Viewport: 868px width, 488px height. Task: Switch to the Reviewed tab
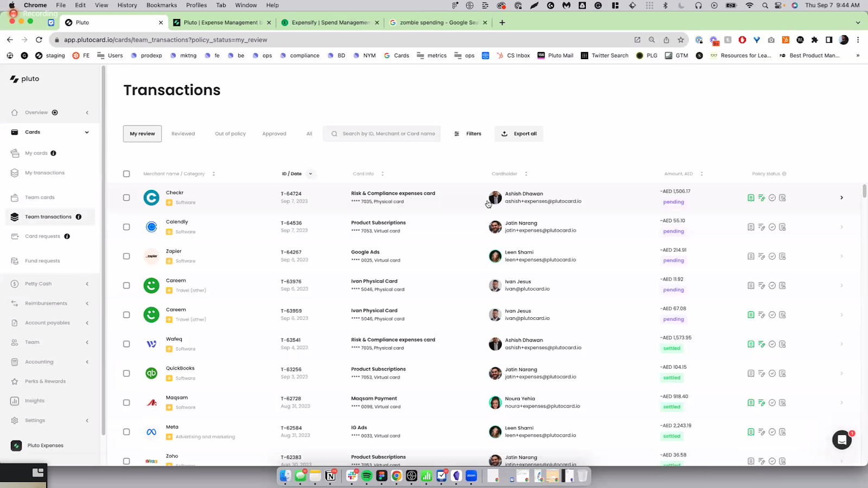coord(183,134)
